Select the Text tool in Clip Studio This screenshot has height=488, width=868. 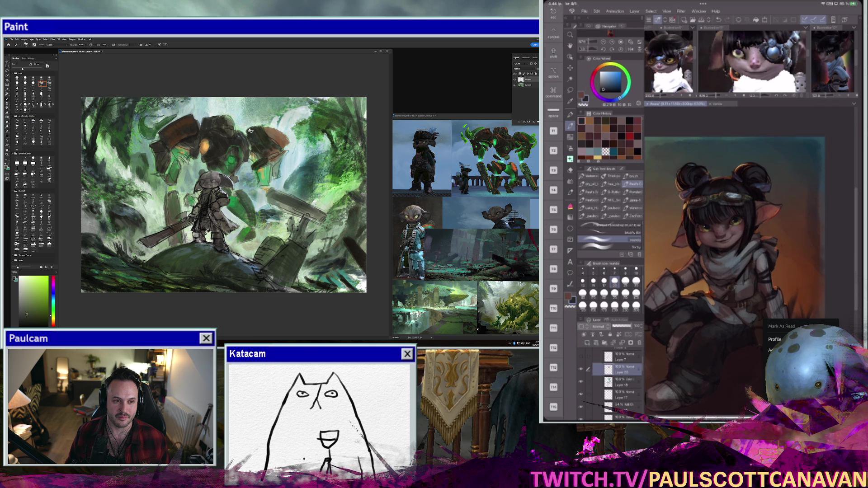tap(570, 262)
